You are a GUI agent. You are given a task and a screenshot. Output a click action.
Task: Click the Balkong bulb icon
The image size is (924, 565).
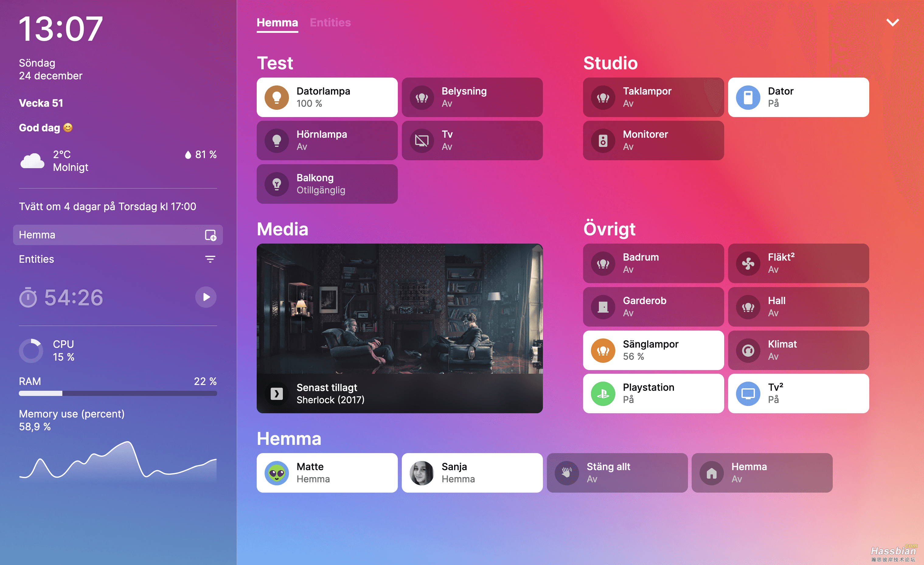tap(276, 184)
